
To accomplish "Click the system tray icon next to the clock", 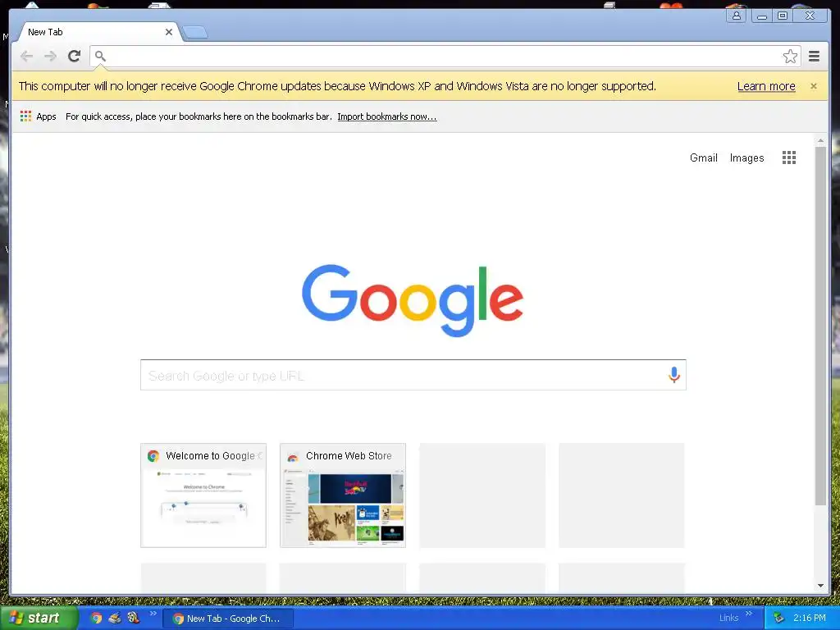I will [778, 619].
